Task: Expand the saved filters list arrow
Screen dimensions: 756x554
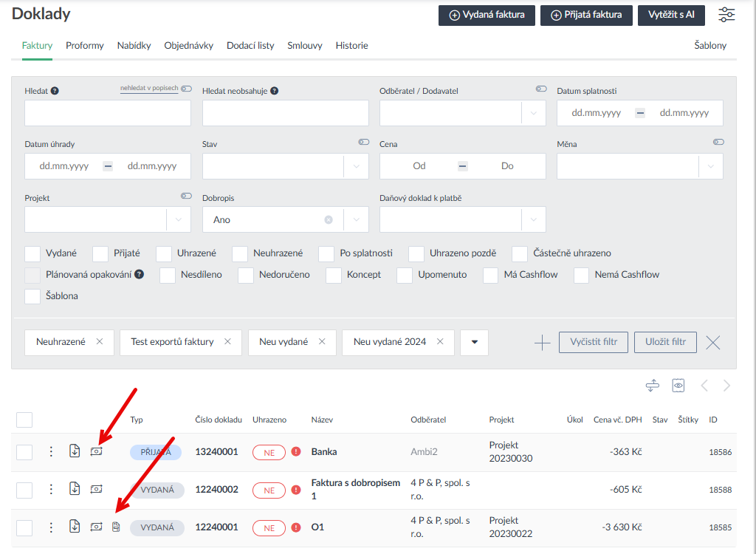Action: [474, 342]
